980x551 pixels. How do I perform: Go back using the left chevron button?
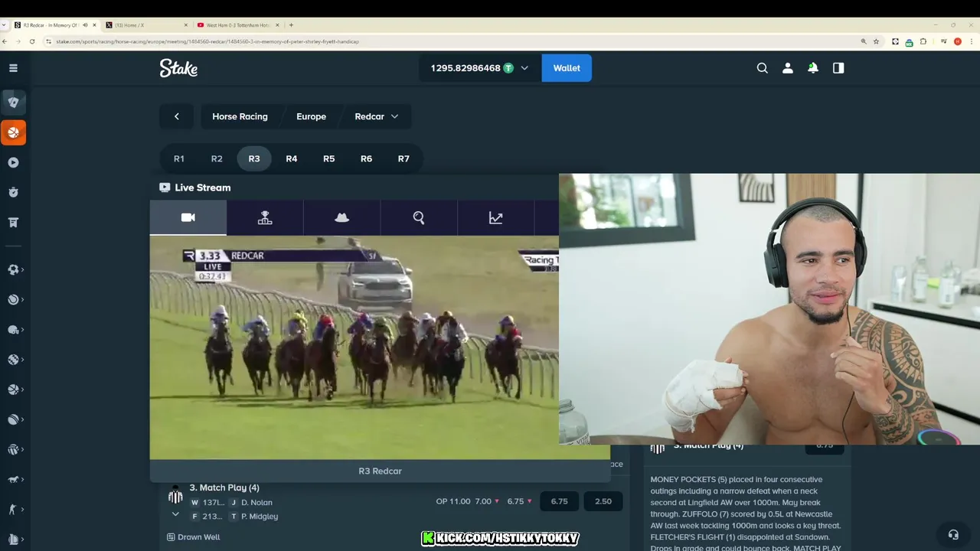coord(176,116)
